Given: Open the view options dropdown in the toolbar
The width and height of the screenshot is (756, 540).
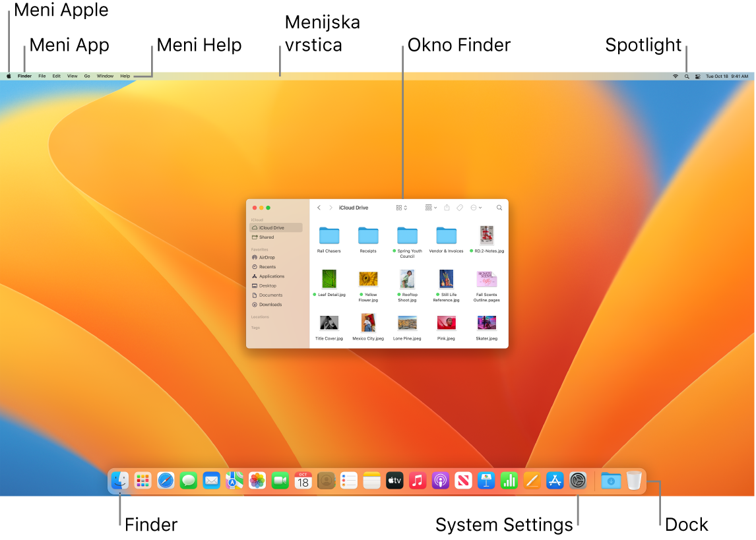Looking at the screenshot, I should pos(431,208).
